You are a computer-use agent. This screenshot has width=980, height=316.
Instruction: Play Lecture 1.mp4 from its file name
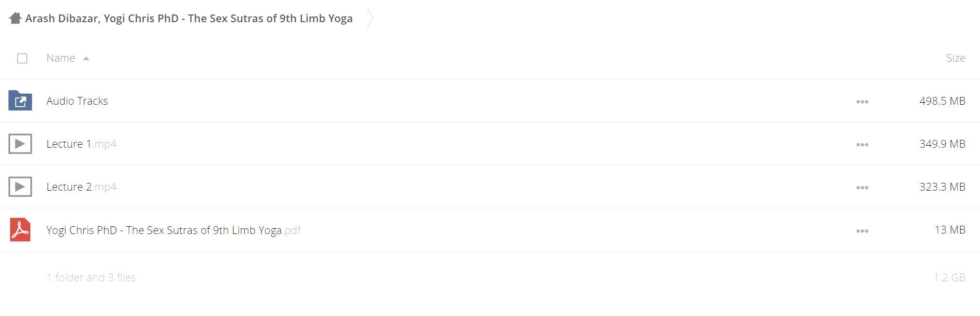(x=81, y=144)
